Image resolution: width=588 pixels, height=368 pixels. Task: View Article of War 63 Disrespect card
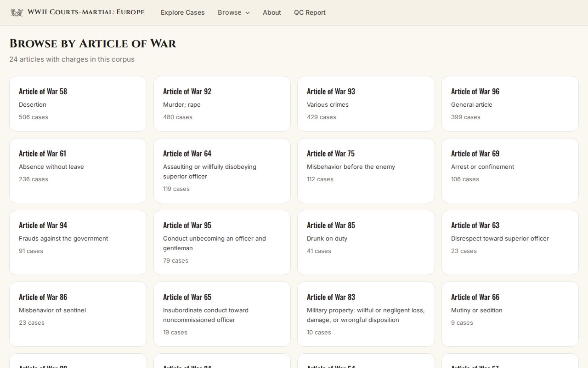(x=510, y=242)
